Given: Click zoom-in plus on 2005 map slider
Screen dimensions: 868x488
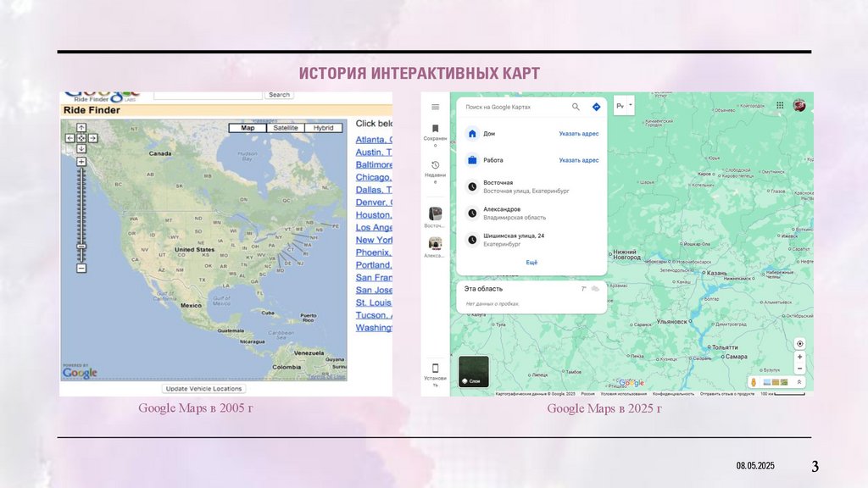Looking at the screenshot, I should click(81, 162).
